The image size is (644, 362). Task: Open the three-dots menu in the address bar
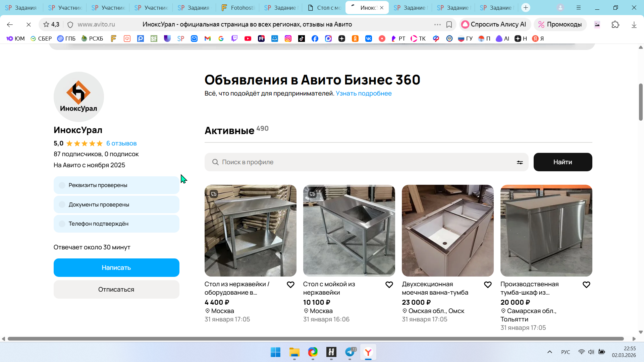click(437, 24)
